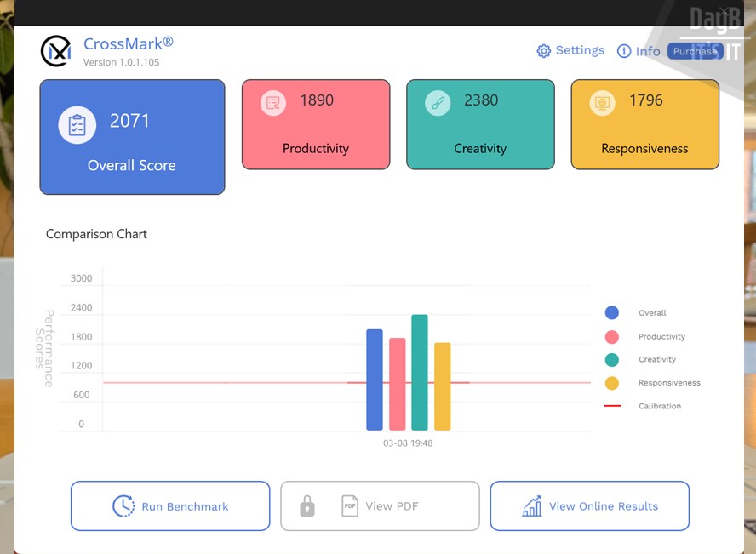Click the padlock icon beside View PDF
This screenshot has height=554, width=756.
[307, 506]
